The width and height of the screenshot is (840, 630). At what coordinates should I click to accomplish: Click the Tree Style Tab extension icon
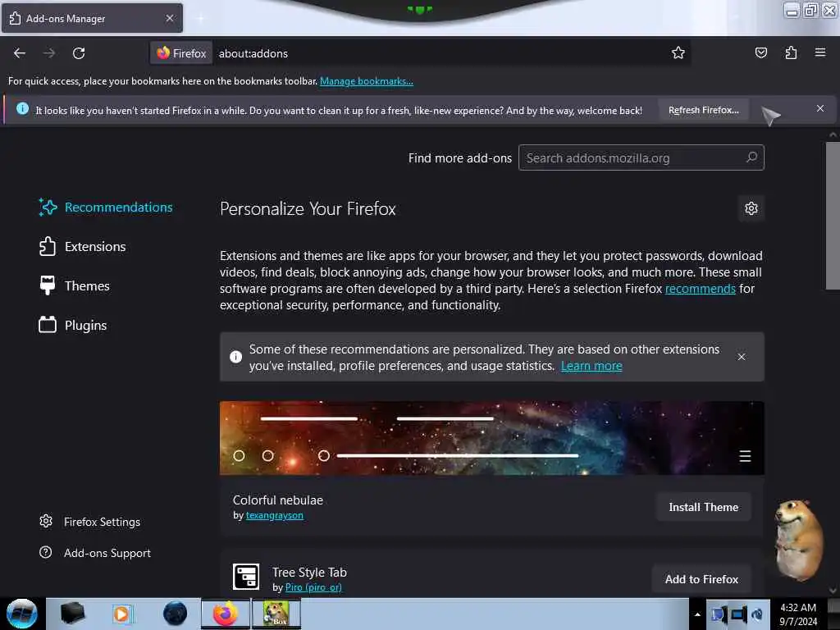tap(246, 577)
